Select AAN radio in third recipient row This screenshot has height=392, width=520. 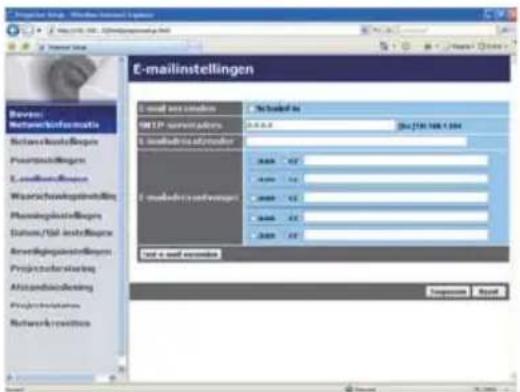(x=253, y=198)
